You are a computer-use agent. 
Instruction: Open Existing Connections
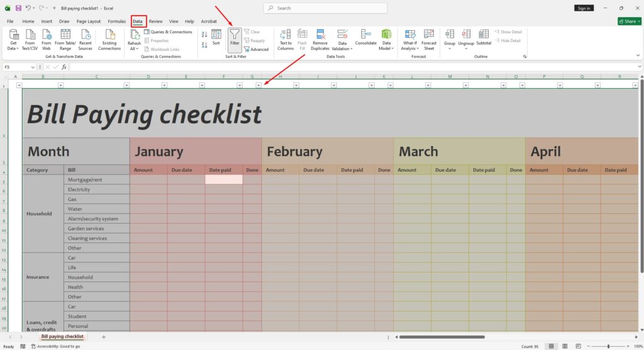[x=109, y=40]
